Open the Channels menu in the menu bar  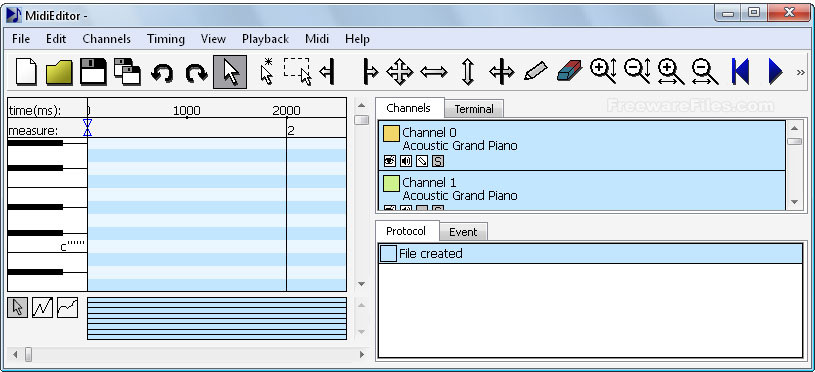point(107,39)
